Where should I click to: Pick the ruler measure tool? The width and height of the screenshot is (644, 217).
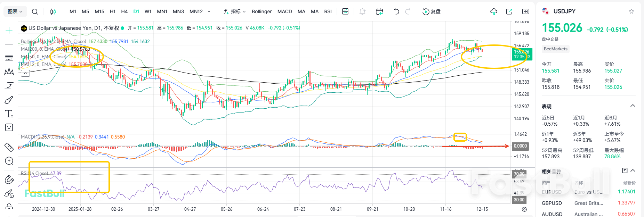click(x=9, y=147)
